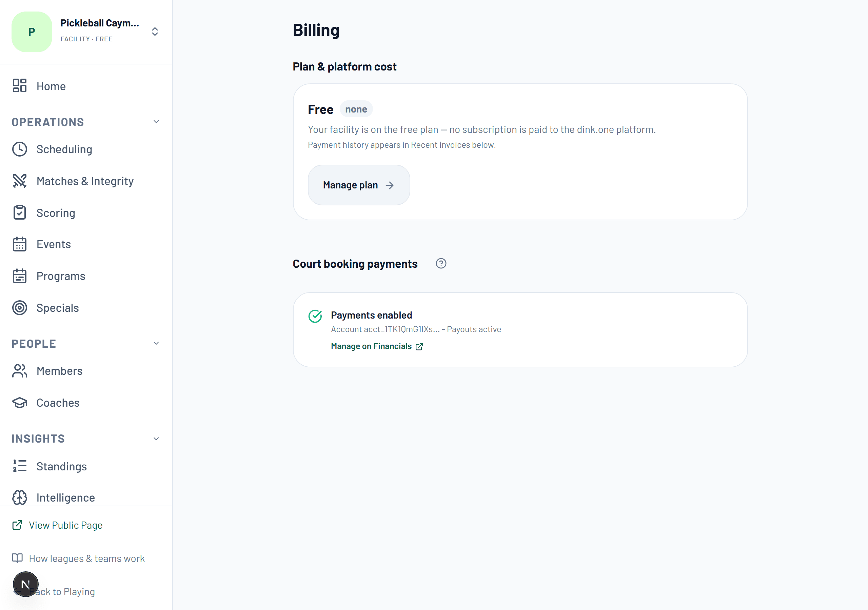Click the Scheduling clock icon

(x=19, y=149)
